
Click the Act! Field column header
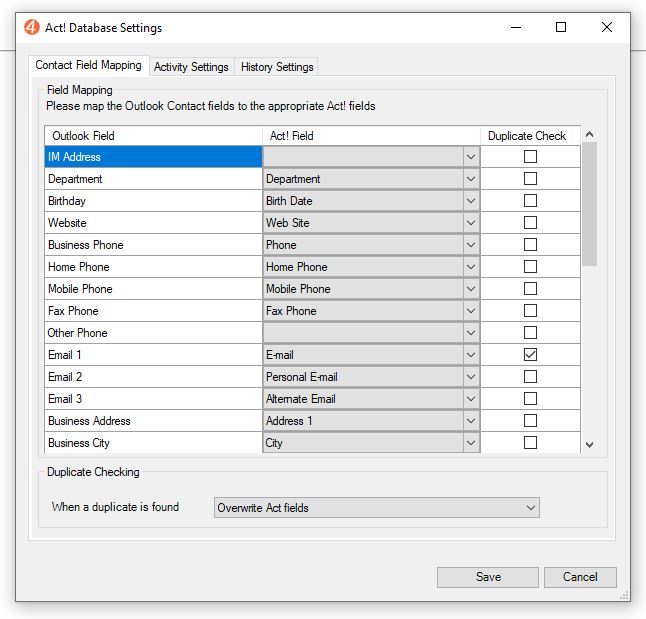(371, 136)
